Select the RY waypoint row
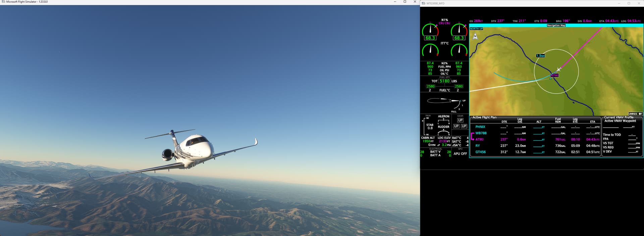This screenshot has height=236, width=644. click(x=478, y=146)
